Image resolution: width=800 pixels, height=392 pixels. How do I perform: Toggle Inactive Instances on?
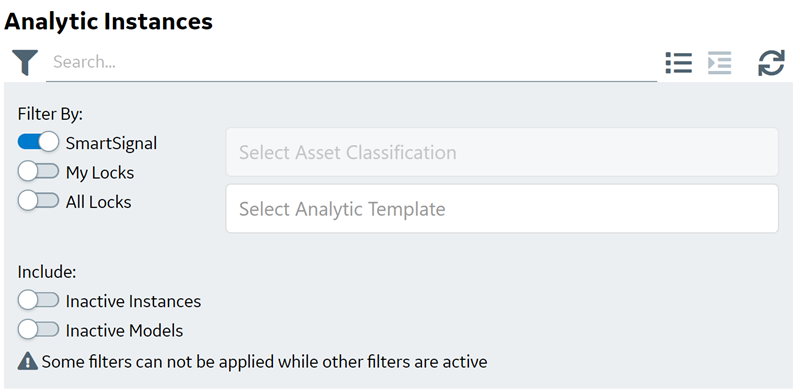[x=38, y=301]
